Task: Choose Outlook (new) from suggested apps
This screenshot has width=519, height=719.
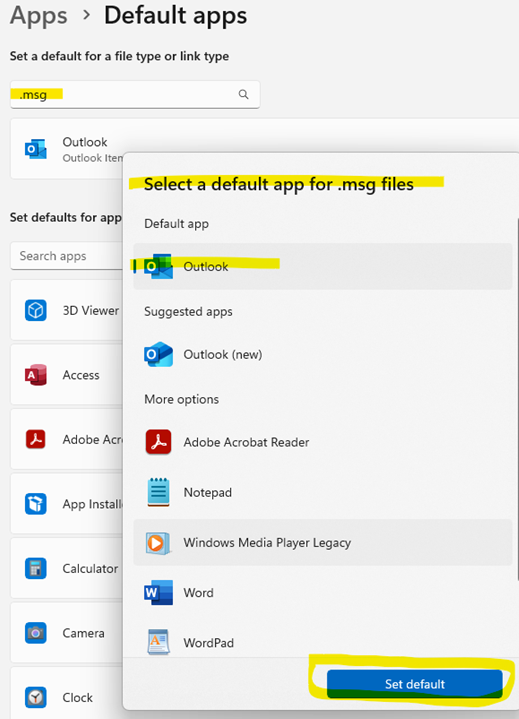Action: click(322, 354)
